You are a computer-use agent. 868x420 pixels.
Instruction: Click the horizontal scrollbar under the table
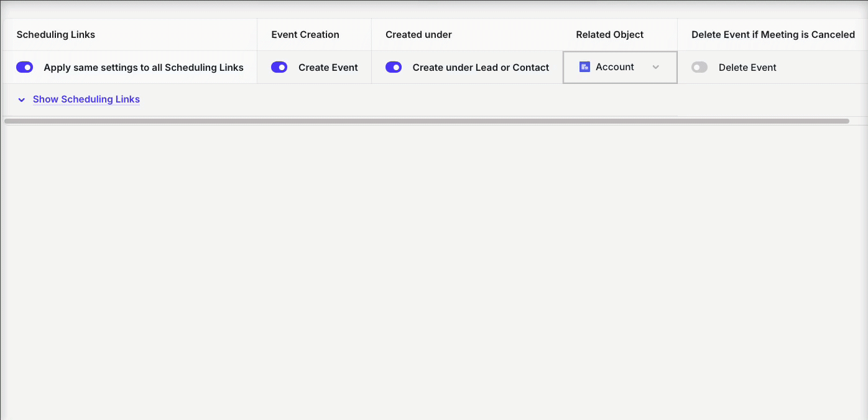(427, 121)
